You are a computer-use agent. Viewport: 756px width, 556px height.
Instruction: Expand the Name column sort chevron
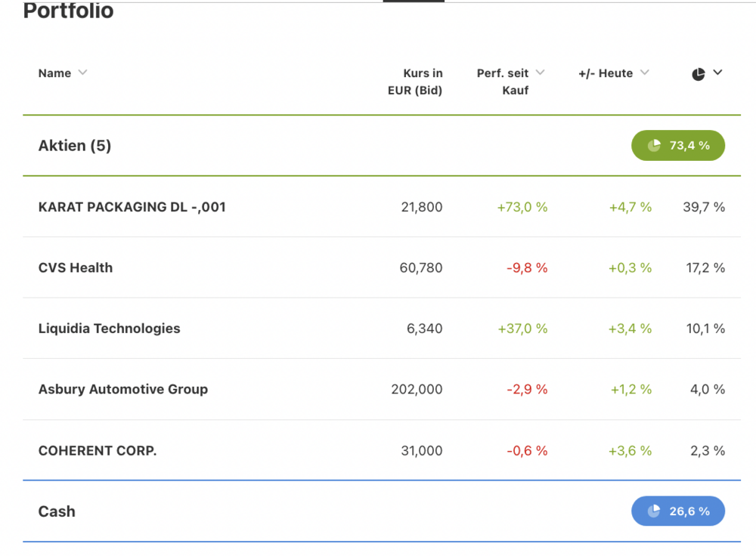tap(82, 73)
